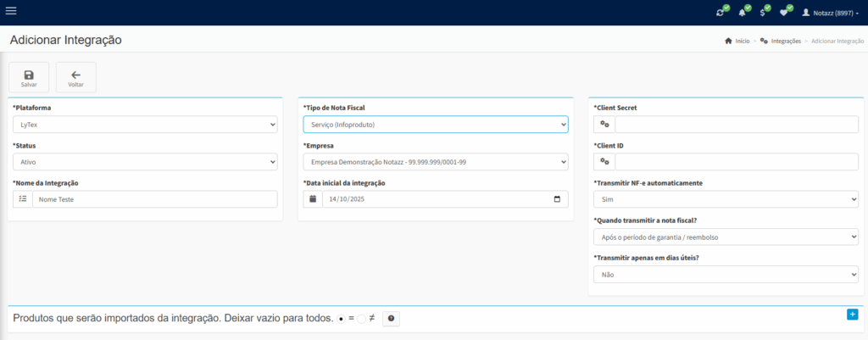This screenshot has width=868, height=340.
Task: Open the hamburger menu
Action: 11,11
